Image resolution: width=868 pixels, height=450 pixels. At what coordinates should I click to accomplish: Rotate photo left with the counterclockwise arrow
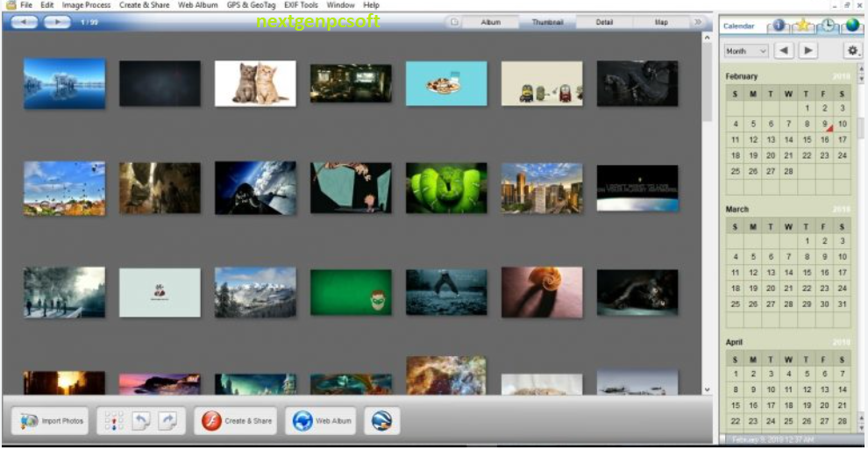141,421
